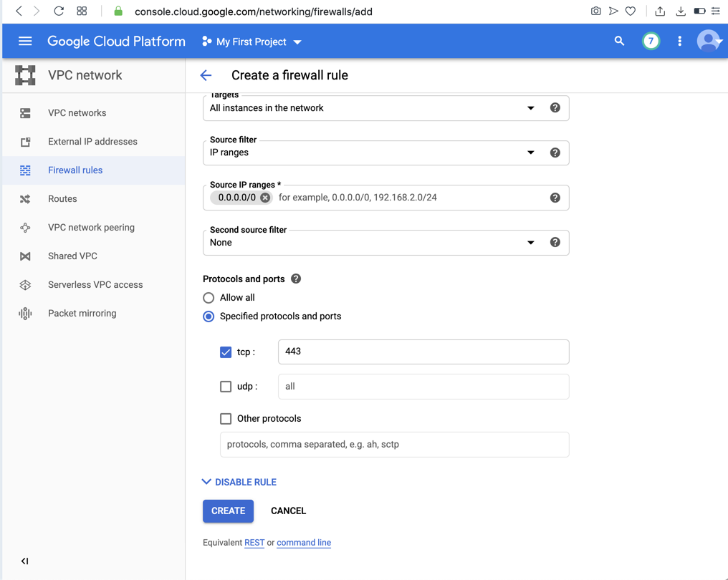Viewport: 728px width, 580px height.
Task: Go to Routes in sidebar
Action: tap(62, 199)
